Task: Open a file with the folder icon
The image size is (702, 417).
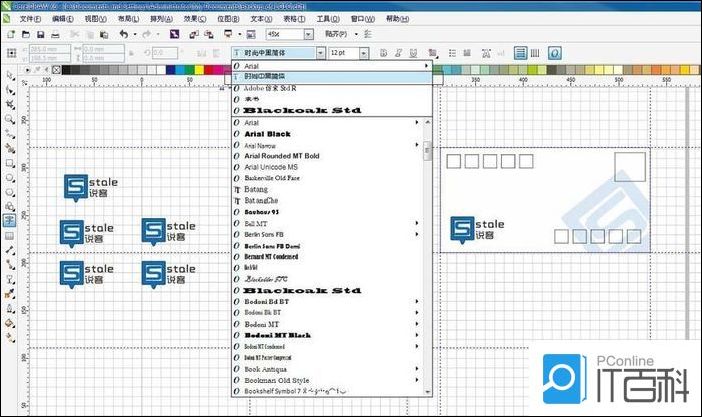Action: [x=26, y=34]
